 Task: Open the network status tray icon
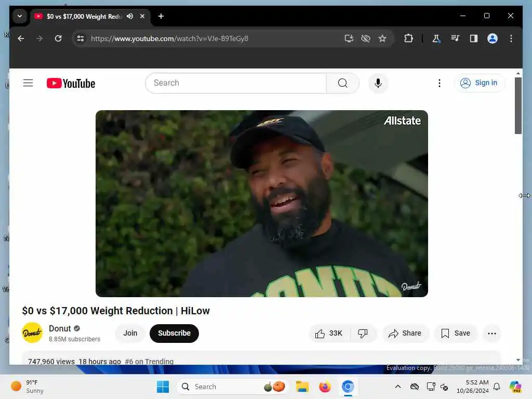click(x=431, y=387)
